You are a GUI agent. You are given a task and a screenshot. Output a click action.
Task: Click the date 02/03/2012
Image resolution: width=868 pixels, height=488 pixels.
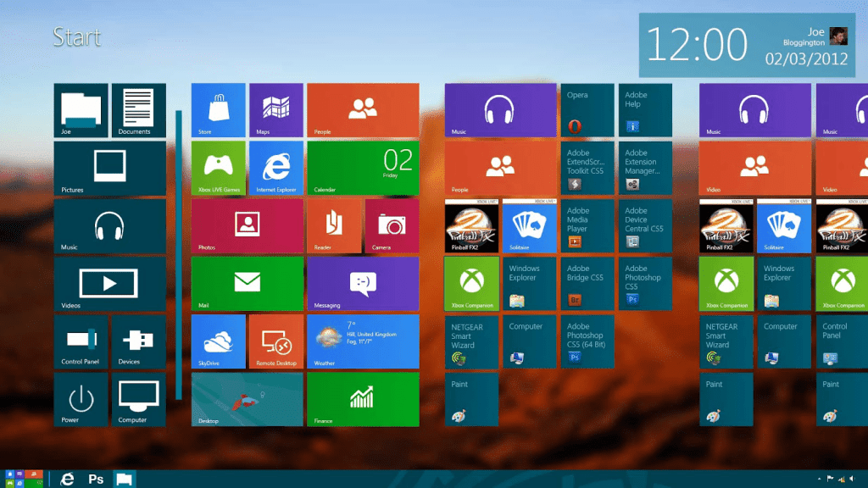(806, 58)
